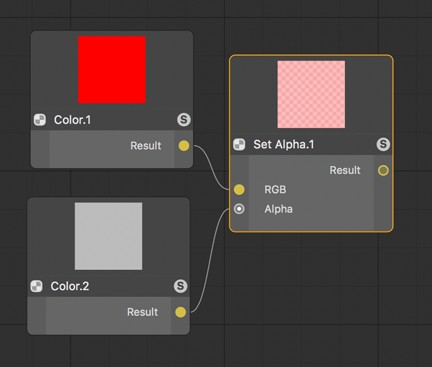Click the Set Alpha.1 Result output port
Image resolution: width=432 pixels, height=367 pixels.
click(383, 170)
